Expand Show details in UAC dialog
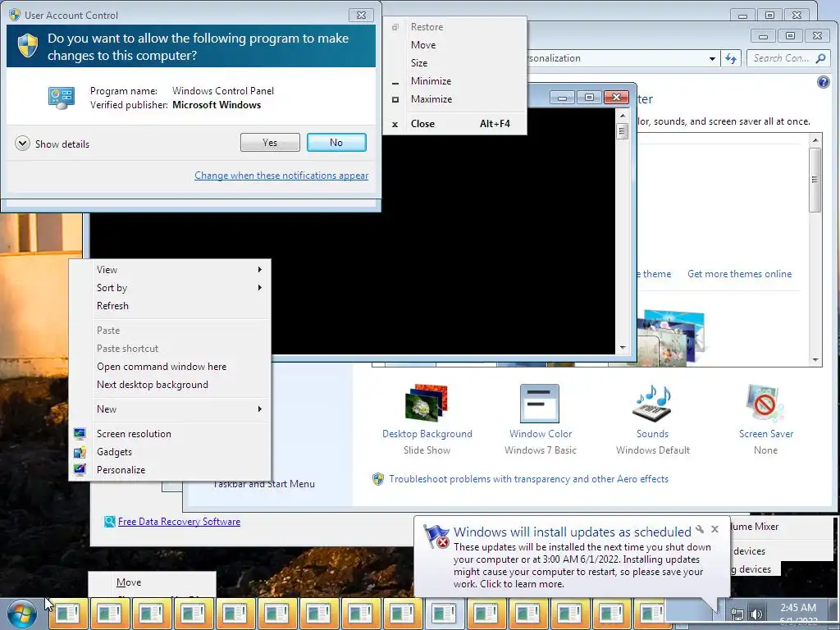The width and height of the screenshot is (840, 630). point(52,144)
